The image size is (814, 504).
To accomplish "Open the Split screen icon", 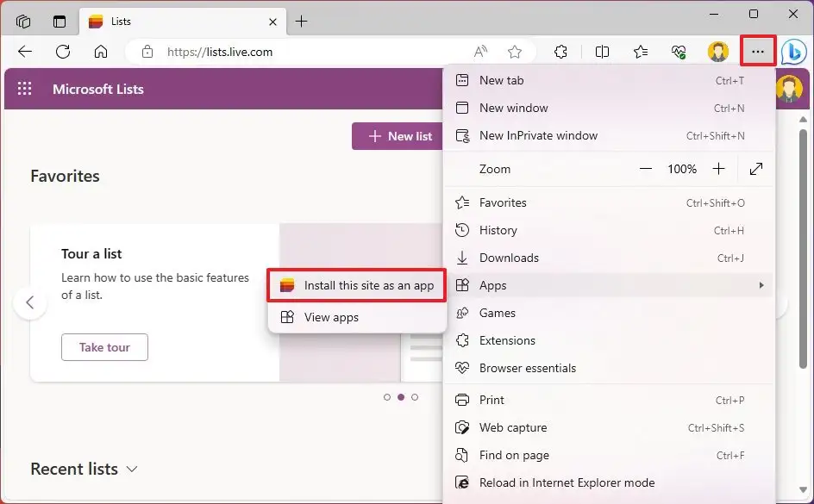I will pyautogui.click(x=602, y=52).
